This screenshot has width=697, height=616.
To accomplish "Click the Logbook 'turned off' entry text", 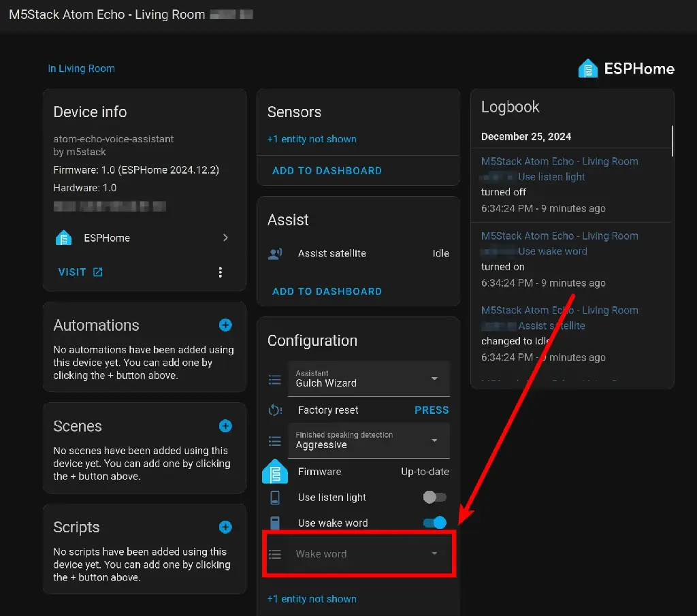I will click(x=503, y=192).
